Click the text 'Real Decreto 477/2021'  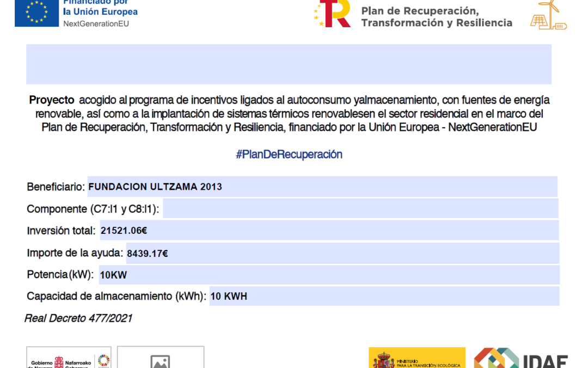point(78,318)
